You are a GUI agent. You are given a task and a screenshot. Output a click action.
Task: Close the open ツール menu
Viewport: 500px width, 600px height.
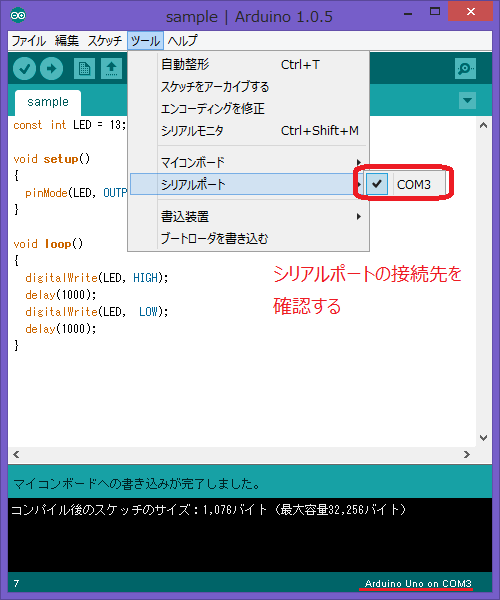point(145,41)
